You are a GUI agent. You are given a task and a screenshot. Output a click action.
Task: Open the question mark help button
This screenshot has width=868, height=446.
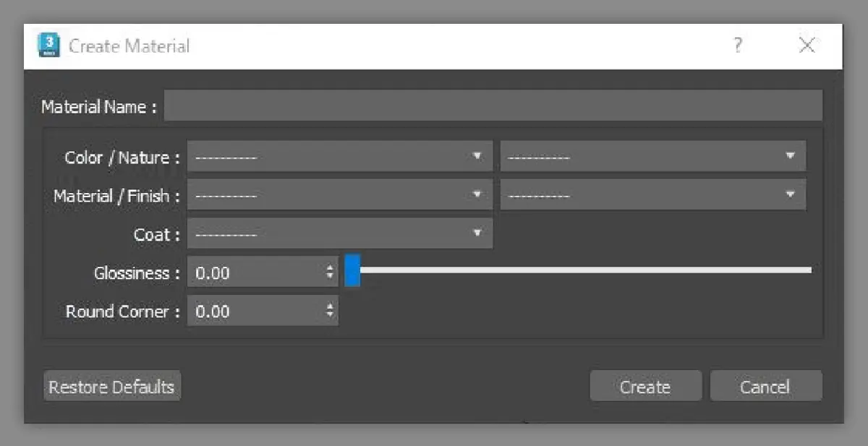(737, 46)
